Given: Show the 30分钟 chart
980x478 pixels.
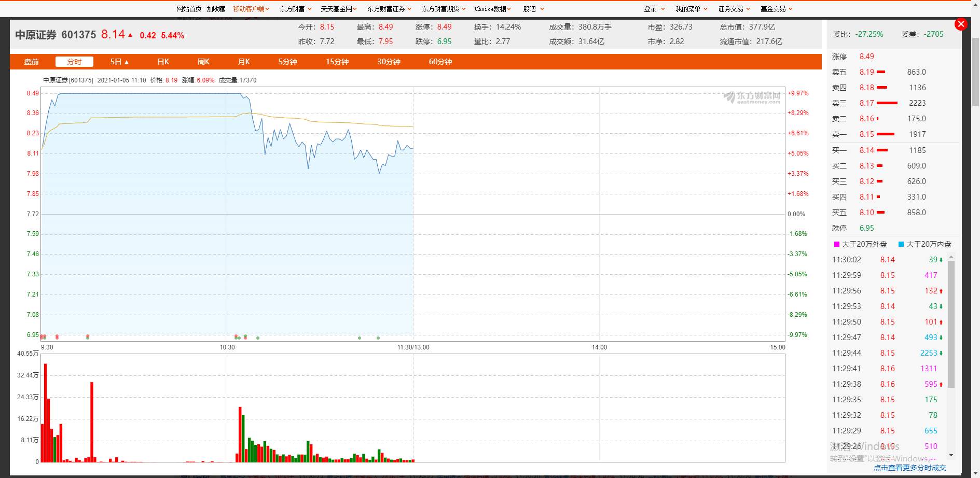Looking at the screenshot, I should [389, 62].
